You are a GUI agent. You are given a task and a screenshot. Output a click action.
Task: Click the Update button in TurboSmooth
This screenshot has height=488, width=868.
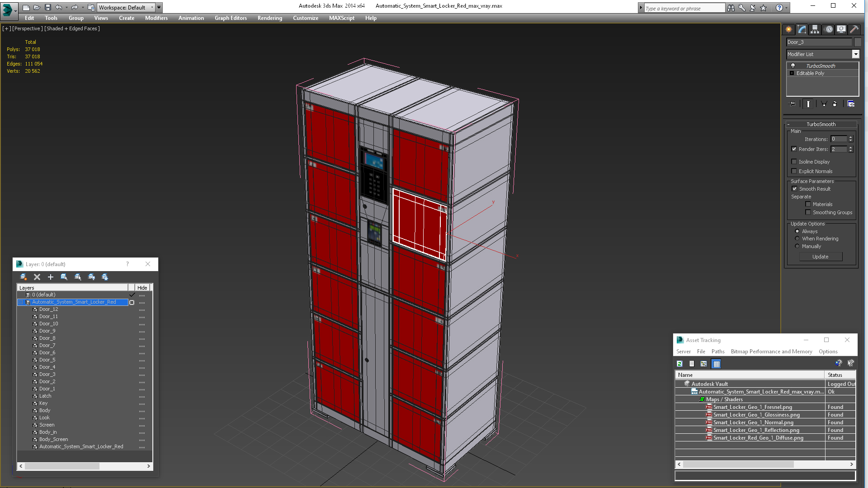click(820, 257)
